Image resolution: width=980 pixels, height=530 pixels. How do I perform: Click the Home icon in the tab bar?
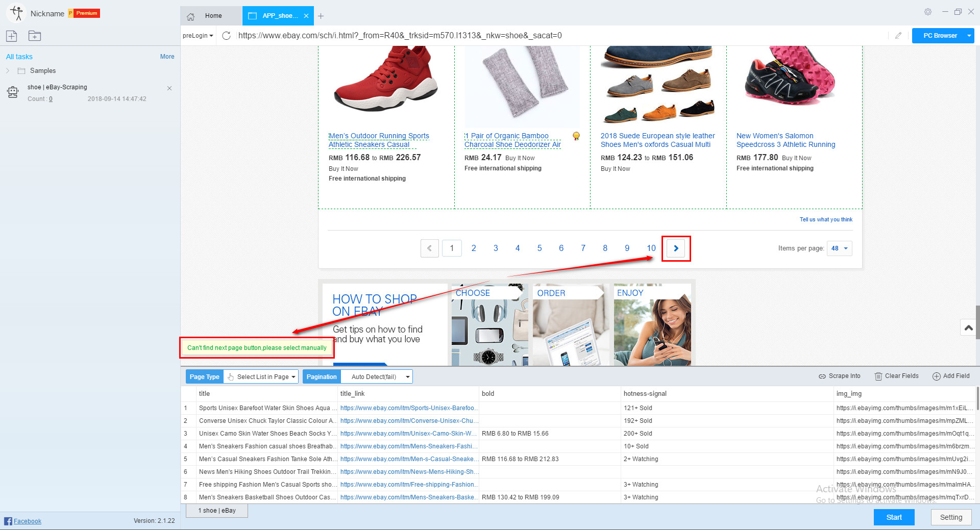pos(191,16)
